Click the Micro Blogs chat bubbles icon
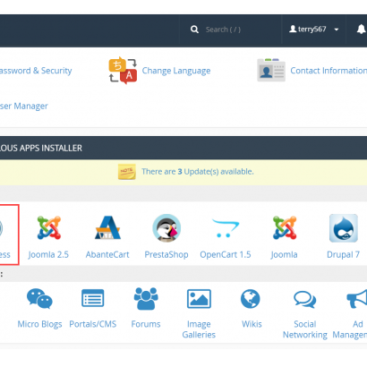The width and height of the screenshot is (367, 367). [40, 298]
